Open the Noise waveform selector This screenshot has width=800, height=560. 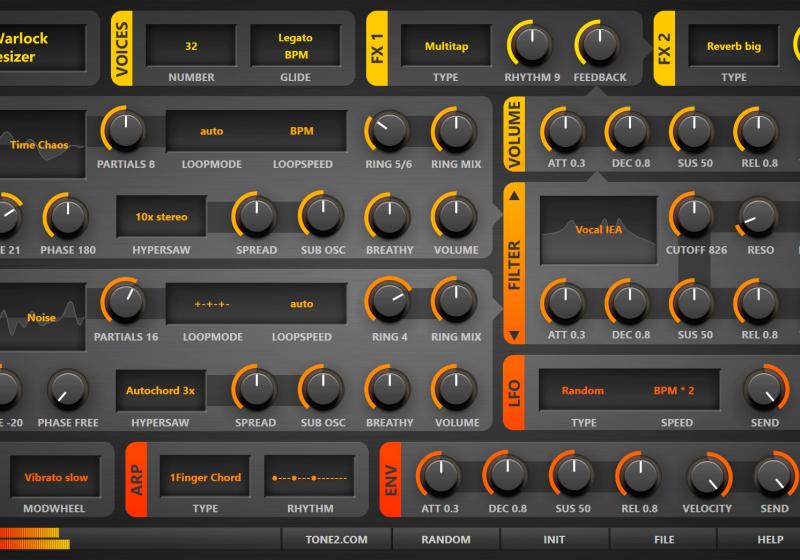42,317
